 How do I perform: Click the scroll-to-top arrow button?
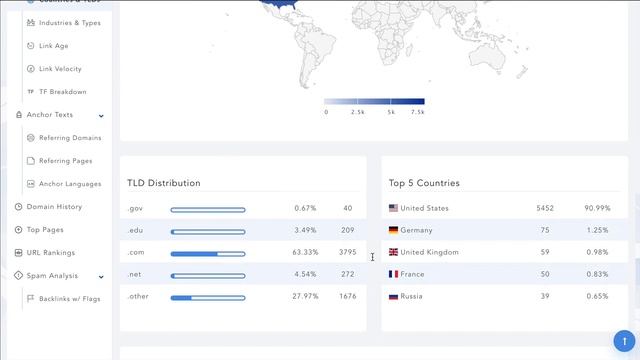[624, 341]
